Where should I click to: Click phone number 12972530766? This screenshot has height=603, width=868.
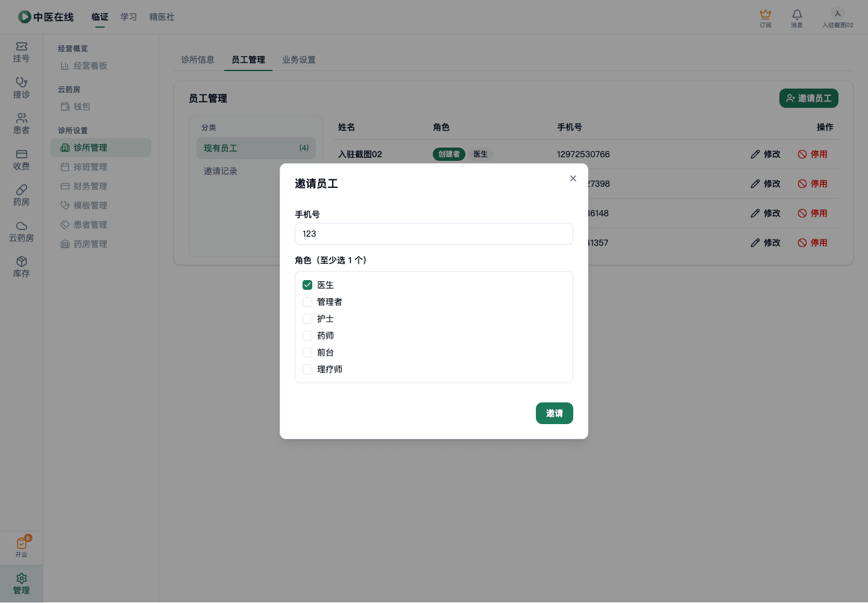coord(583,154)
